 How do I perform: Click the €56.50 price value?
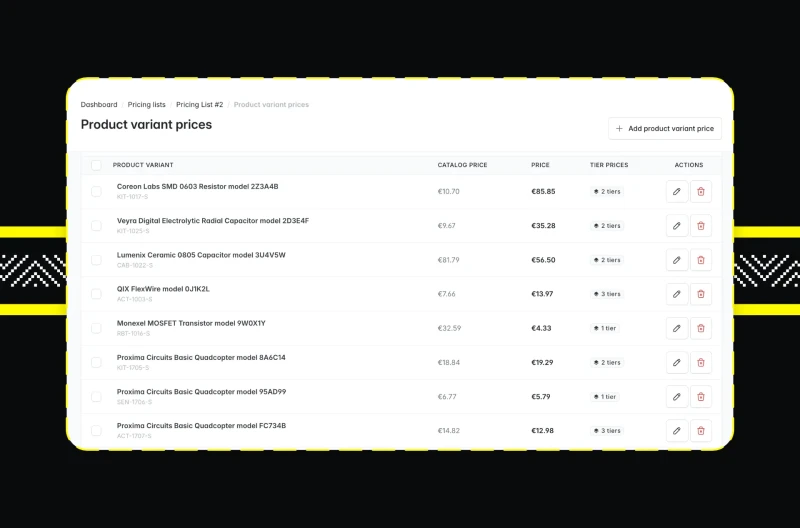click(x=543, y=260)
